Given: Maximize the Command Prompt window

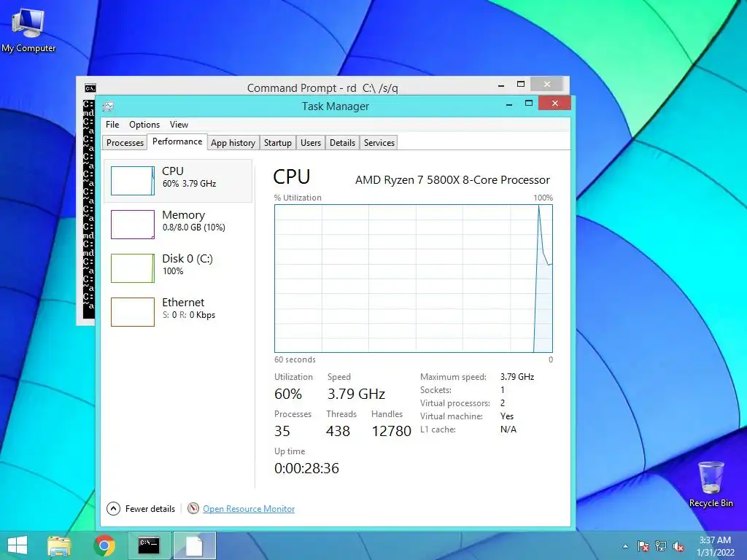Looking at the screenshot, I should tap(521, 85).
